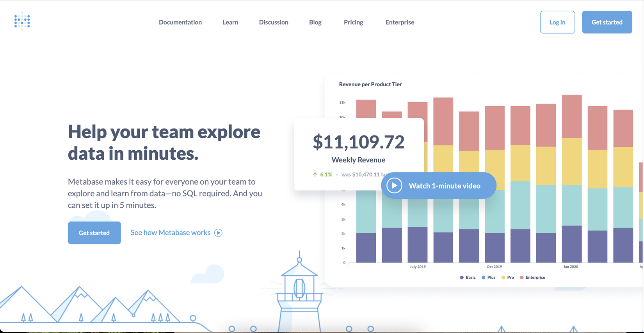Click the green up arrow beside 6.1%

[315, 175]
